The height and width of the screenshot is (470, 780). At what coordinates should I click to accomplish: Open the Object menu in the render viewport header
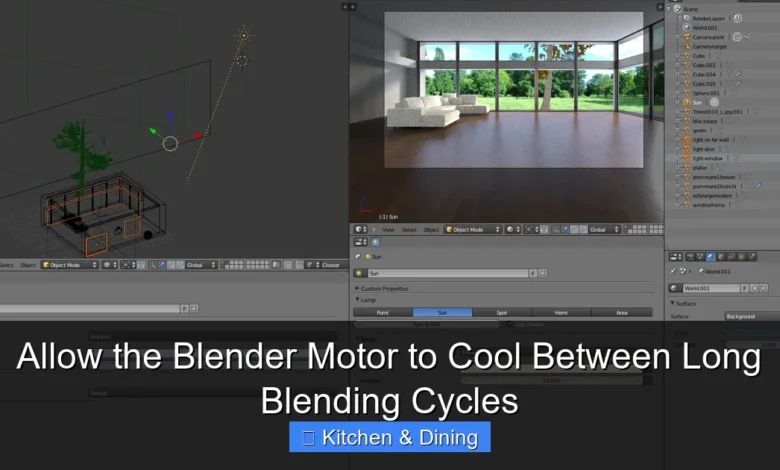pos(431,229)
